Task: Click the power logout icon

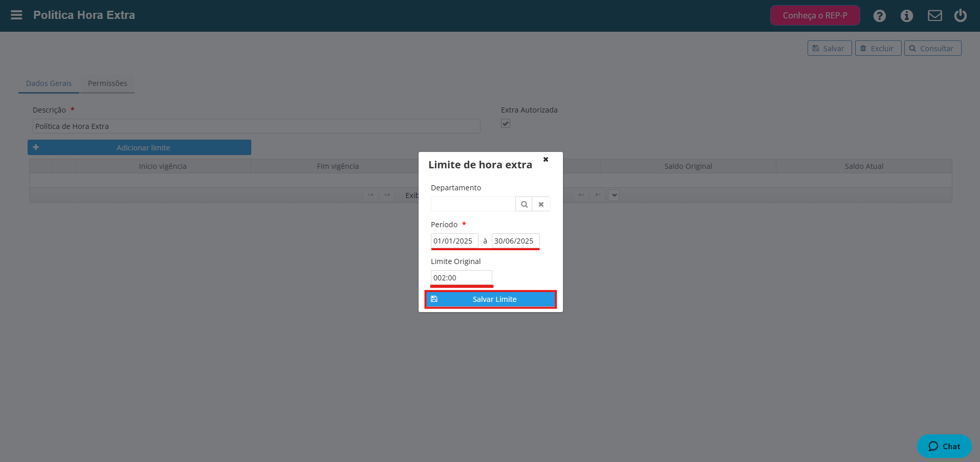Action: pyautogui.click(x=960, y=15)
